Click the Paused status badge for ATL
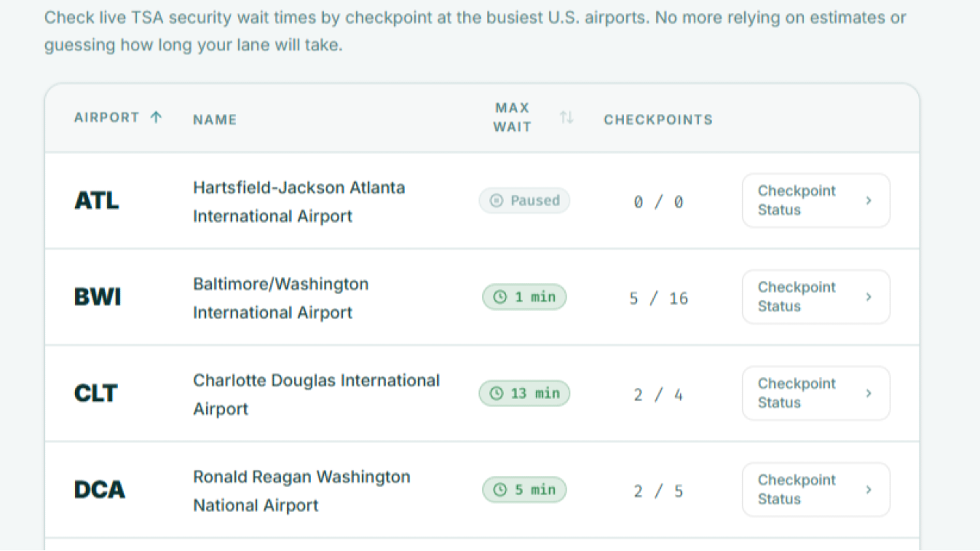This screenshot has height=551, width=980. pos(524,201)
